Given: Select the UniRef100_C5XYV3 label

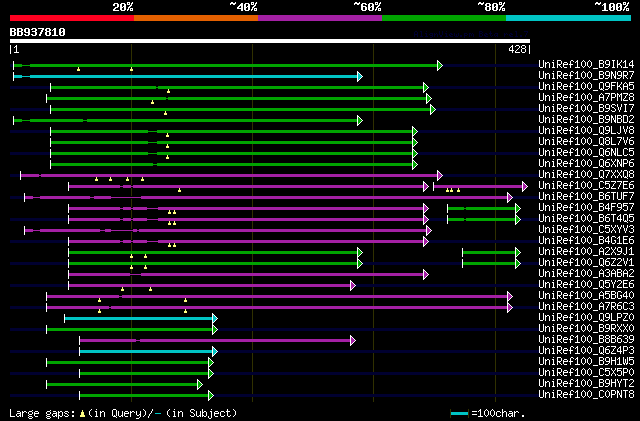Looking at the screenshot, I should click(x=586, y=230).
